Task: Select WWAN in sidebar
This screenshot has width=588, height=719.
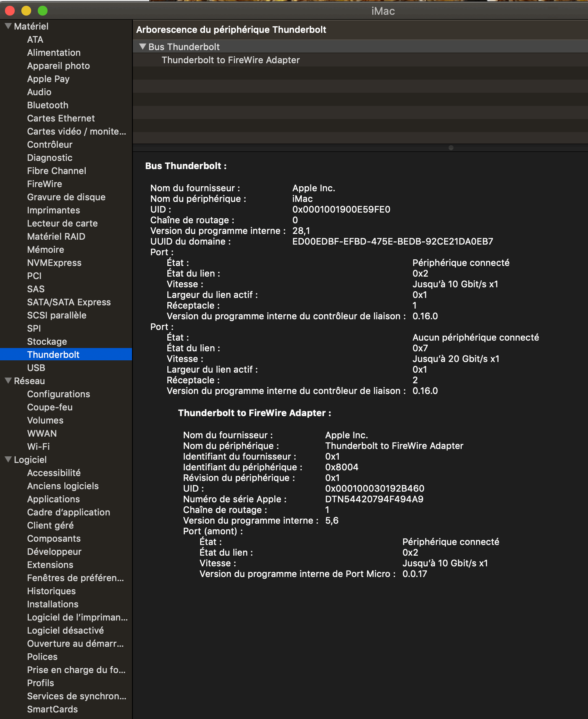Action: (x=42, y=433)
